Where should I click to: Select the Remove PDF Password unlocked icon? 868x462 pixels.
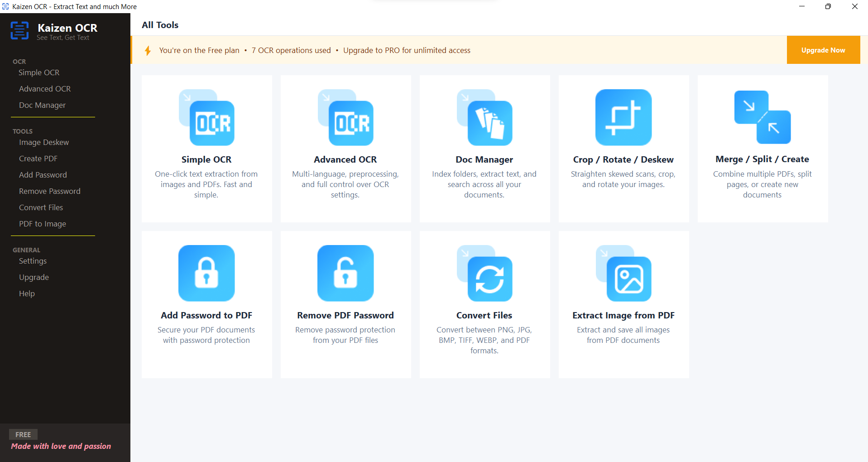click(x=345, y=273)
